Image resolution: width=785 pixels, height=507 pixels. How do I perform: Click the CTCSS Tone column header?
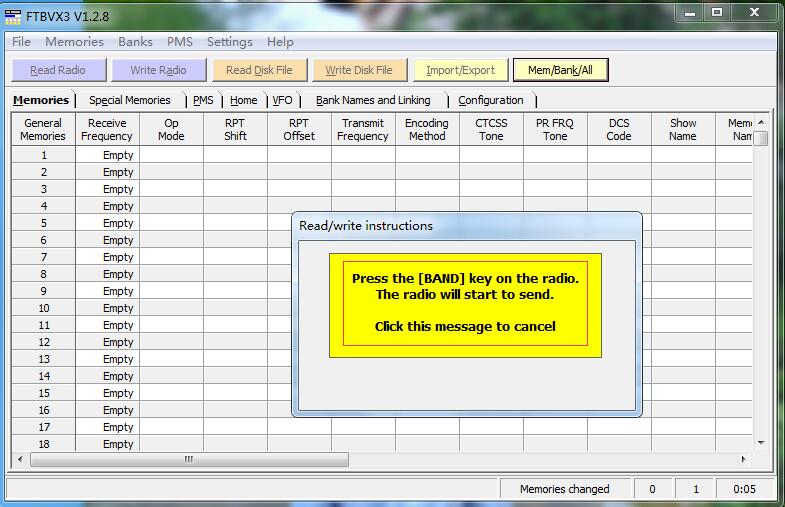coord(491,129)
